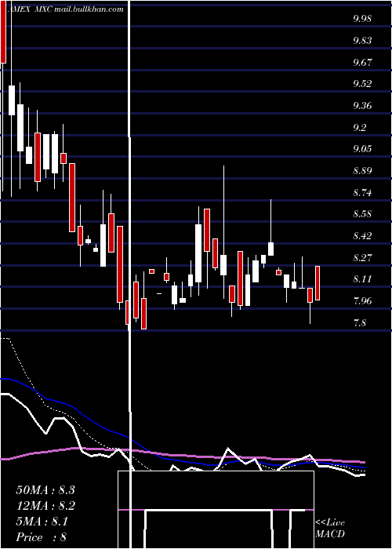This screenshot has height=549, width=392.
Task: Click the 8.89 price axis label
Action: click(x=362, y=171)
